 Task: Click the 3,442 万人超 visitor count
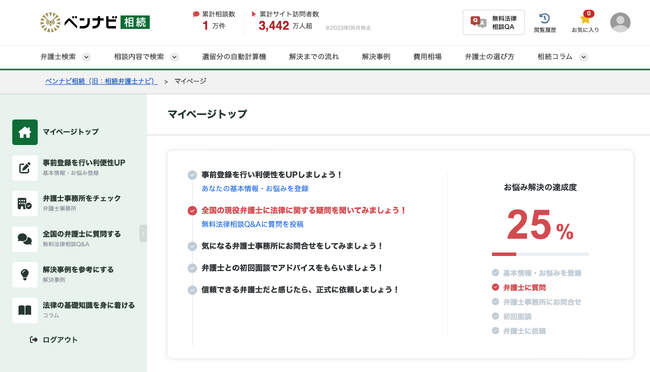(x=285, y=26)
